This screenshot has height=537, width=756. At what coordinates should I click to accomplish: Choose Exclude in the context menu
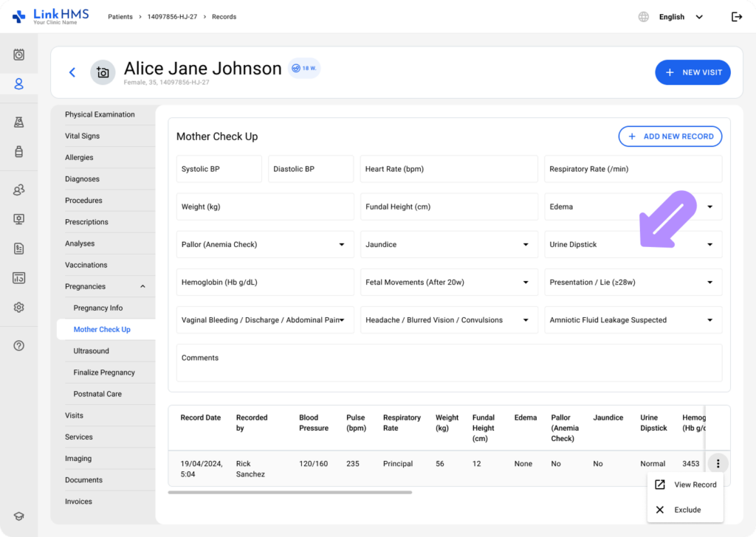click(x=686, y=510)
